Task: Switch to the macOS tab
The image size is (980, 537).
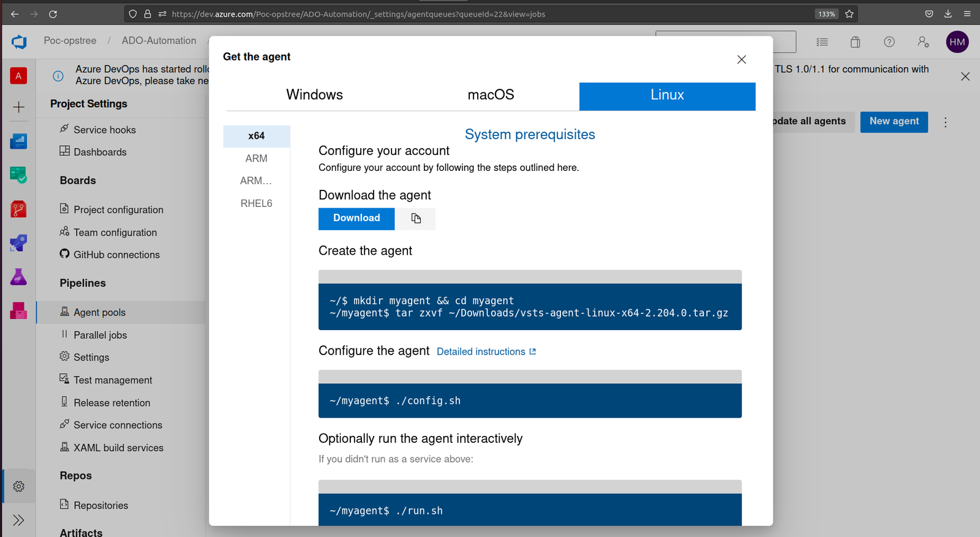Action: click(x=491, y=95)
